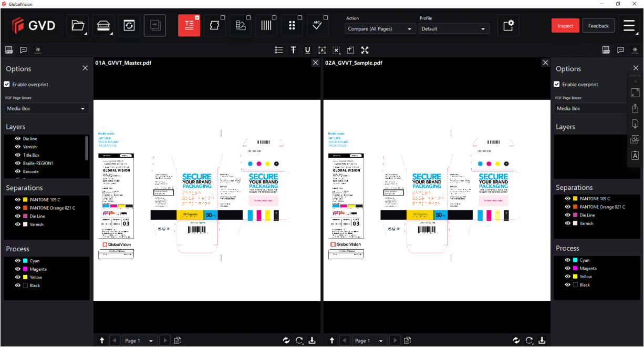Open the hamburger main menu
This screenshot has width=644, height=347.
coord(629,25)
